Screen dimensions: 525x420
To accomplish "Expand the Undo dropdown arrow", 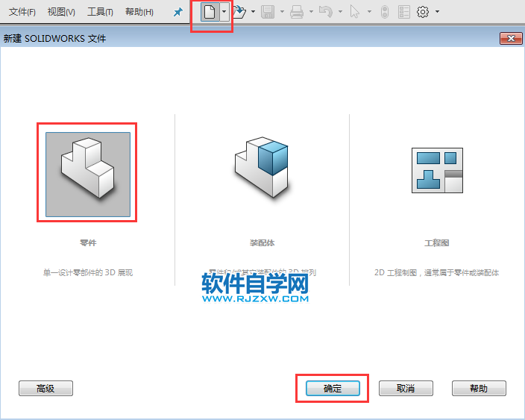I will pyautogui.click(x=341, y=12).
